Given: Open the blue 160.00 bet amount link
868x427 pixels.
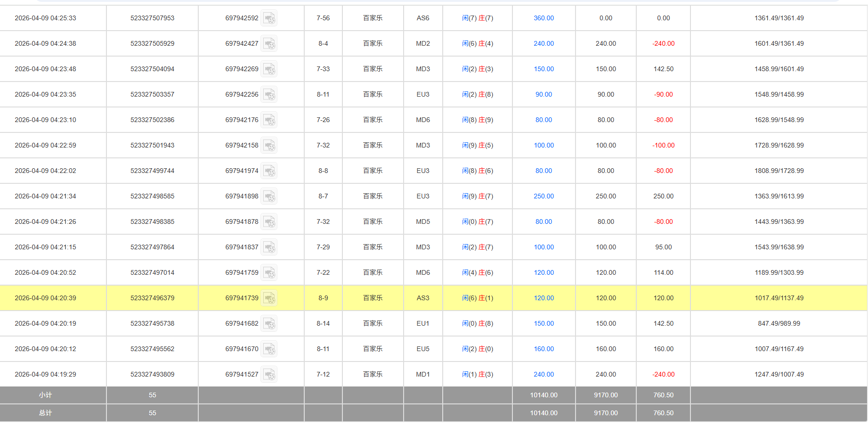Looking at the screenshot, I should tap(544, 349).
